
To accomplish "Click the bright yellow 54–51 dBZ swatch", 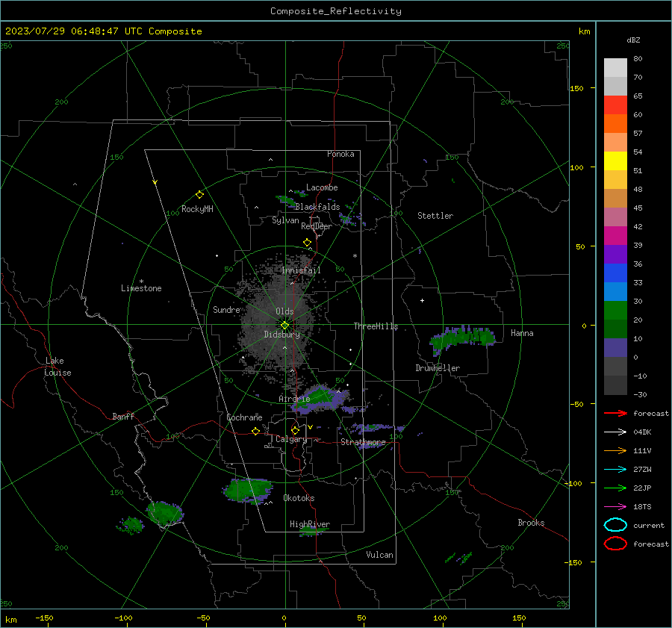I will 615,161.
